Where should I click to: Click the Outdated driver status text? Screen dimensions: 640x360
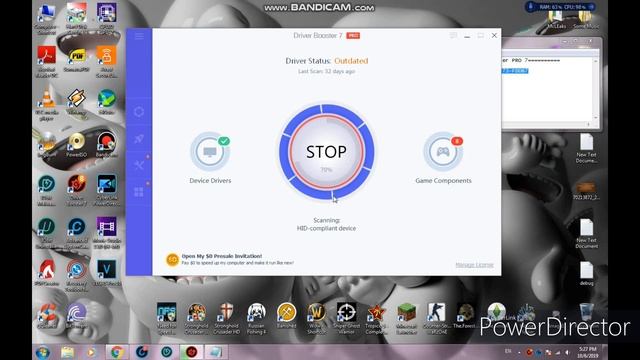(351, 61)
